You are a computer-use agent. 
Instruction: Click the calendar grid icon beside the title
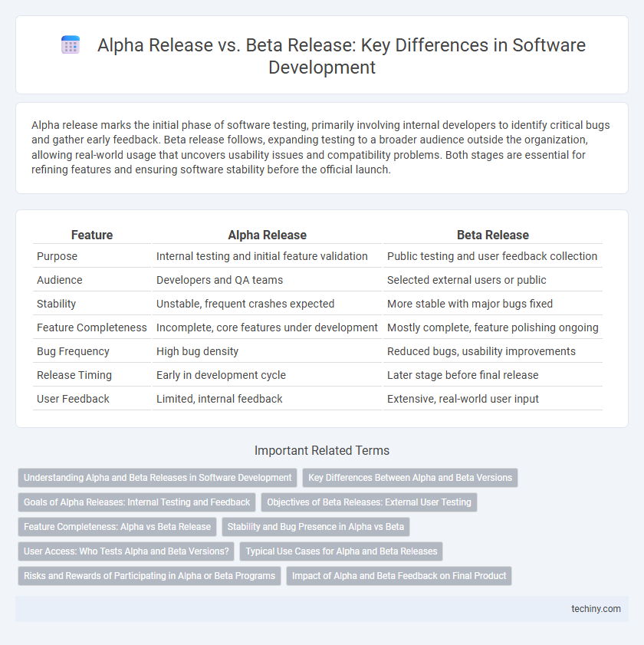click(71, 44)
